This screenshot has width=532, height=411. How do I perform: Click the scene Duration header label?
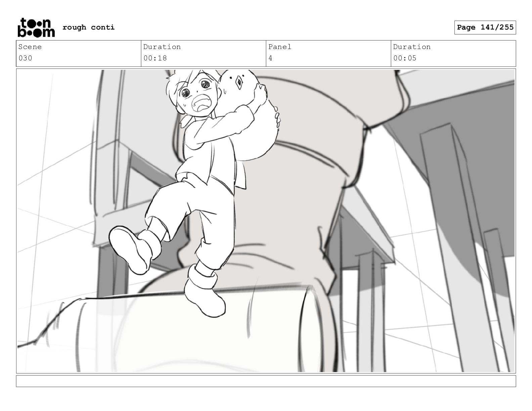click(x=162, y=47)
